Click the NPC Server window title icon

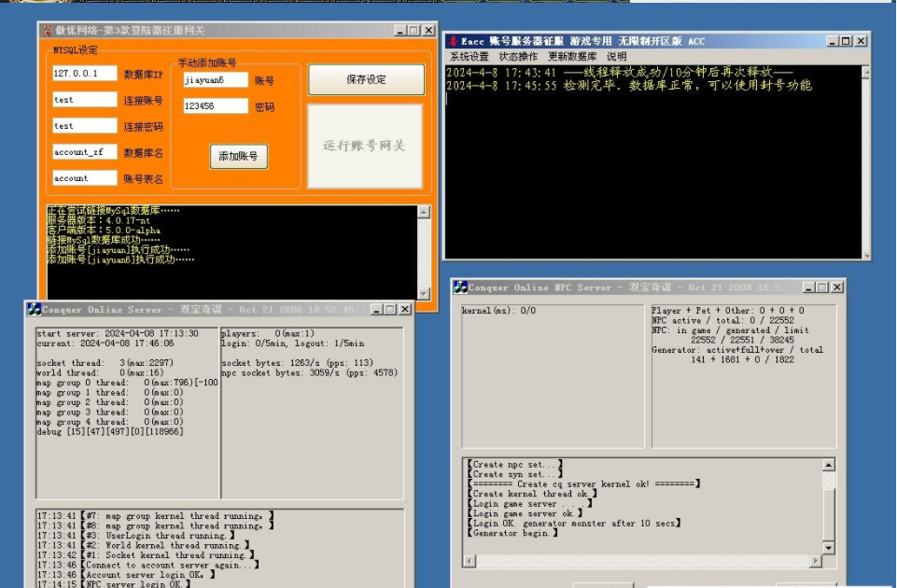(x=460, y=287)
